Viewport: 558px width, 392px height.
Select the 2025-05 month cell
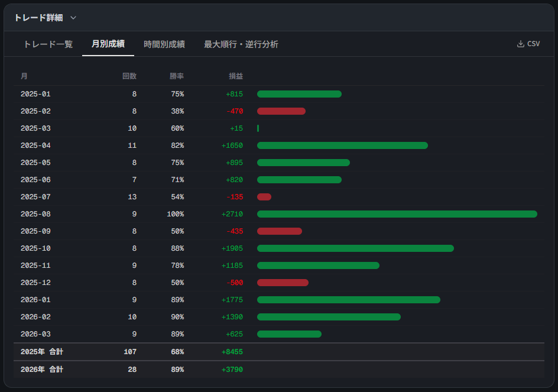(35, 163)
